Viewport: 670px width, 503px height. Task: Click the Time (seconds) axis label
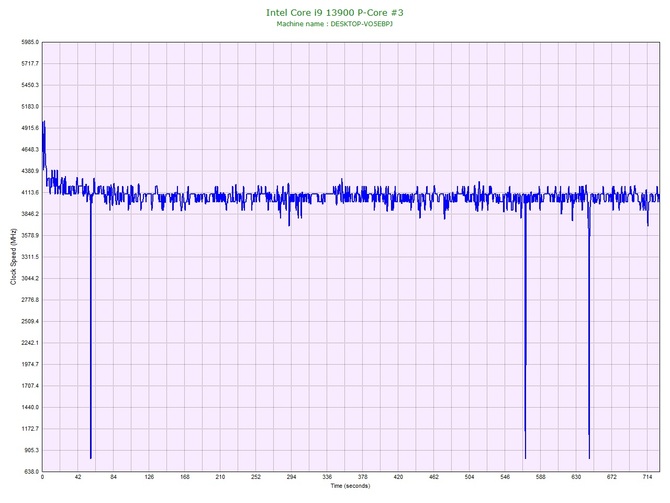pos(350,486)
